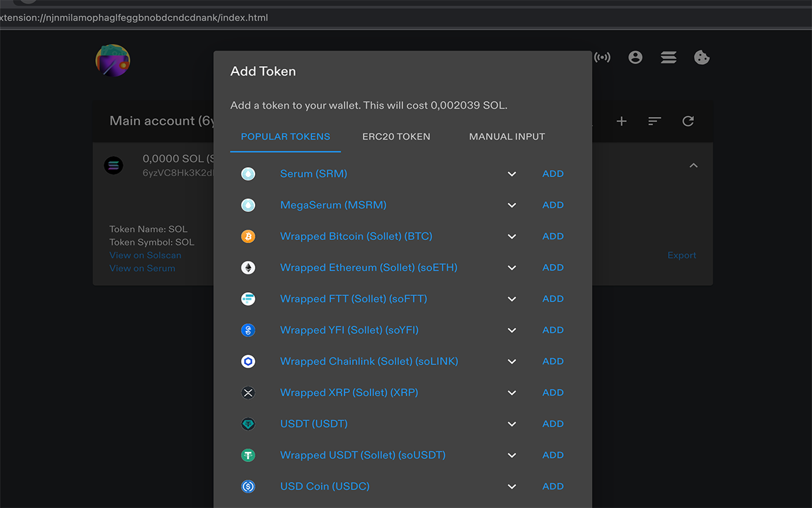The width and height of the screenshot is (812, 508).
Task: Click the Wrapped FTT token icon
Action: (x=248, y=298)
